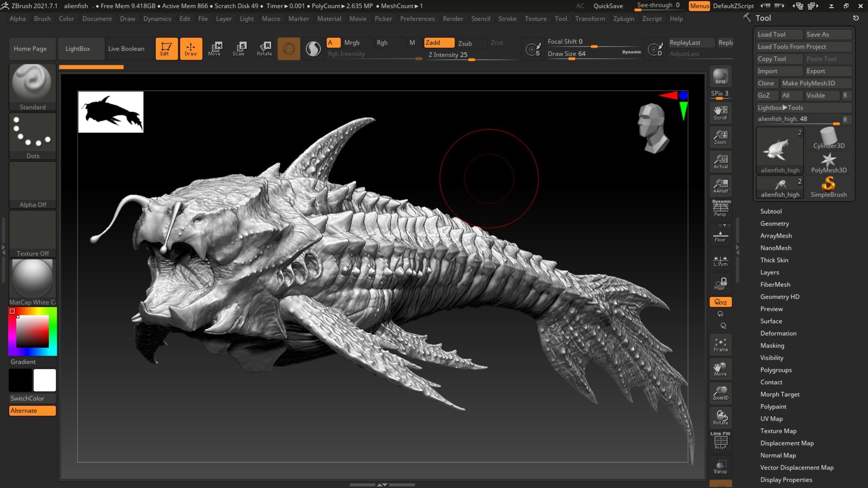Click the head orientation camera widget
868x488 pixels.
(x=653, y=128)
